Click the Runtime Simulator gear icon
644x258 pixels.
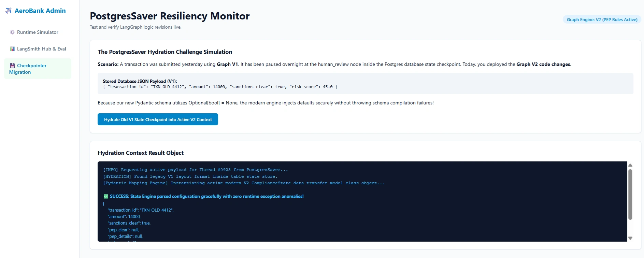tap(12, 32)
